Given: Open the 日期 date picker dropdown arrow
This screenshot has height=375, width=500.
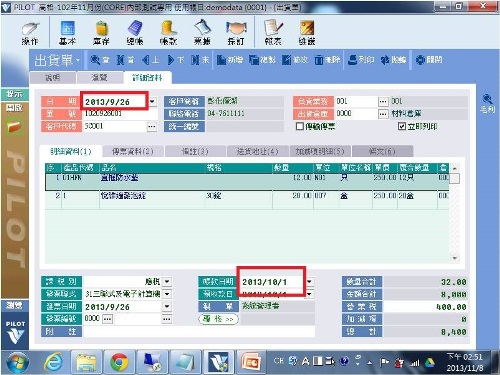Looking at the screenshot, I should click(152, 101).
